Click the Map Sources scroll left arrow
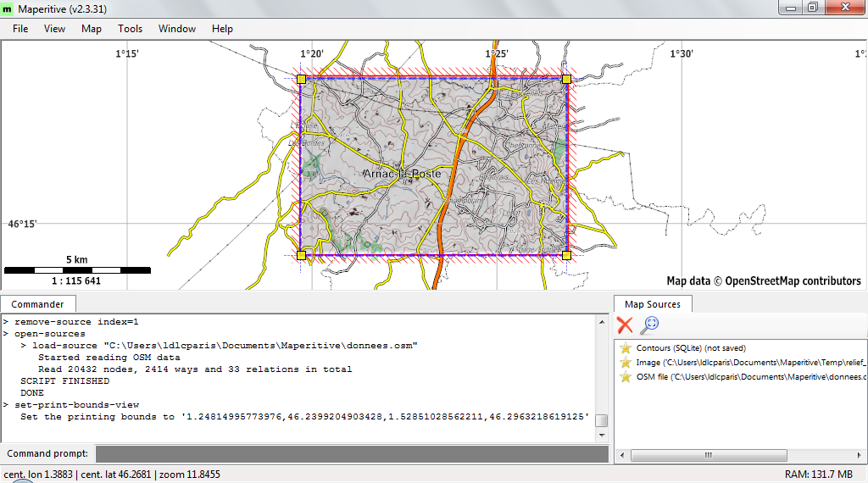Screen dimensions: 868x483 622,455
